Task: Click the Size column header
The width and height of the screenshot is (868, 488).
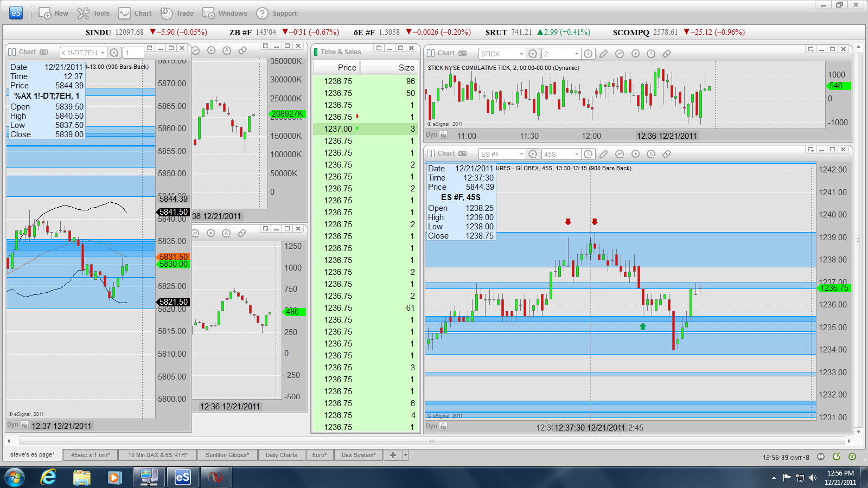Action: click(390, 68)
